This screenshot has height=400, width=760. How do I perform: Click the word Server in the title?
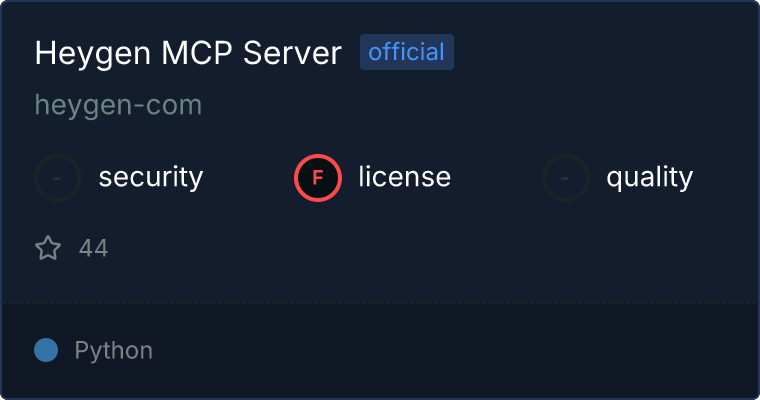[292, 52]
